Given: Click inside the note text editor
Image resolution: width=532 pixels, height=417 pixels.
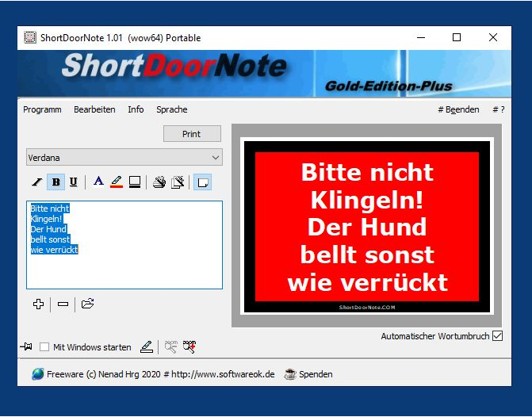Looking at the screenshot, I should point(124,245).
